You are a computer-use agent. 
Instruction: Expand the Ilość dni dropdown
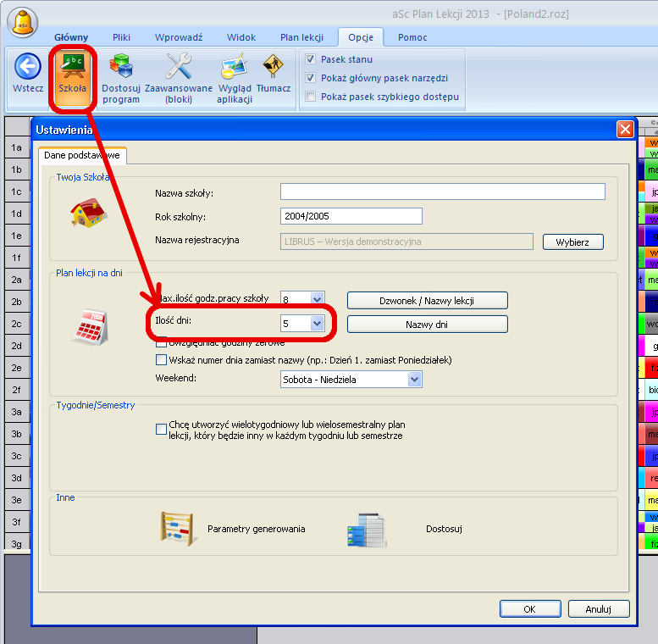click(317, 324)
